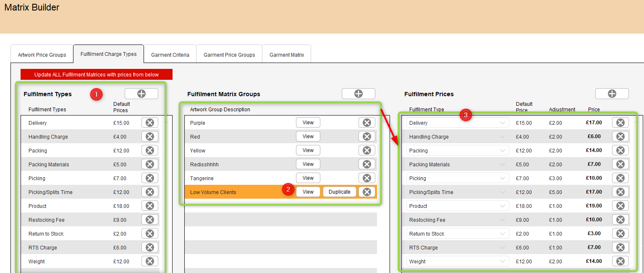View the Redisshhhh matrix group

pyautogui.click(x=308, y=164)
